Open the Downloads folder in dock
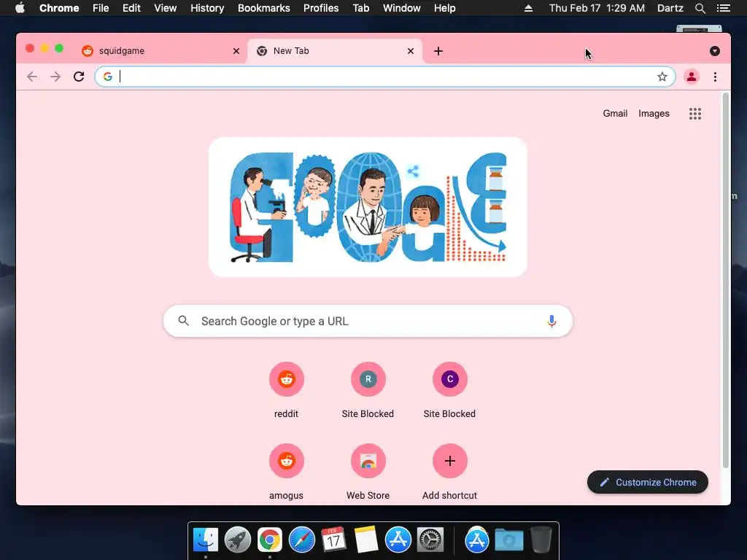747x560 pixels. click(508, 540)
